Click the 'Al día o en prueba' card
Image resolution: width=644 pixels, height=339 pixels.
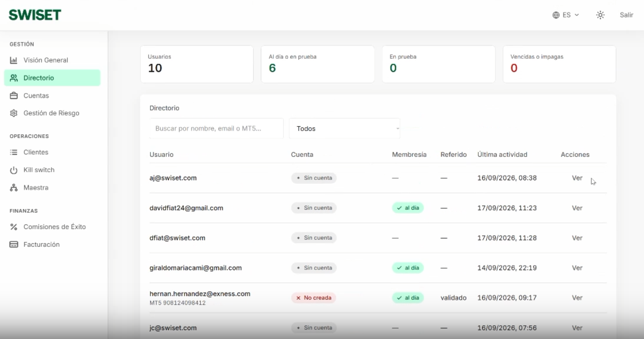point(317,64)
